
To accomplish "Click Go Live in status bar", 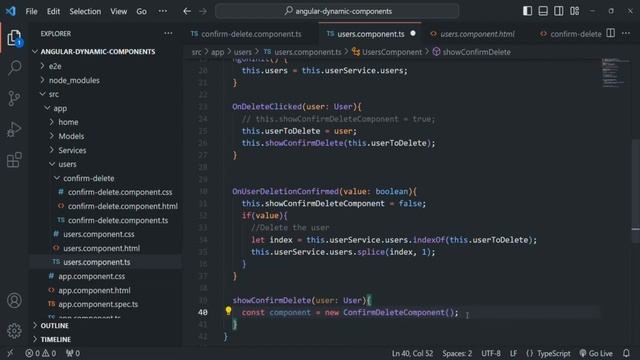I will (x=596, y=353).
